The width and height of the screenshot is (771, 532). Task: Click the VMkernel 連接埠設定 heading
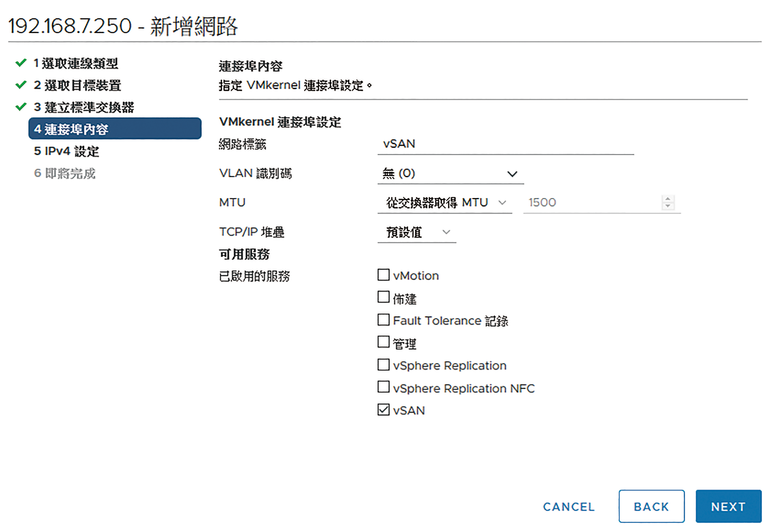(280, 122)
